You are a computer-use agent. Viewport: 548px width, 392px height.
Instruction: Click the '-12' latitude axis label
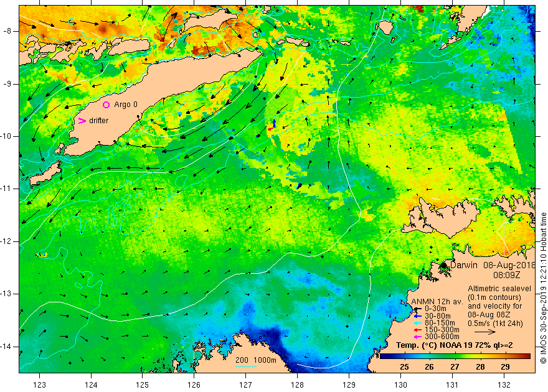(6, 241)
